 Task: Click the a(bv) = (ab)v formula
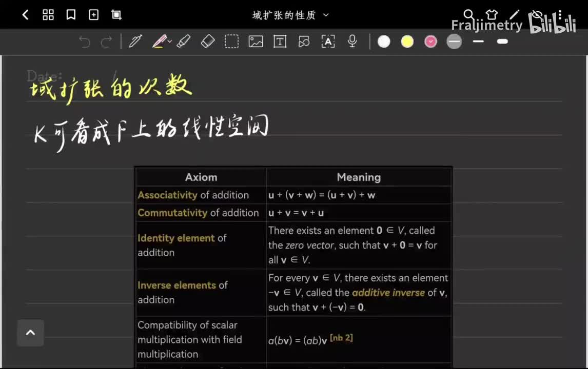tap(298, 340)
